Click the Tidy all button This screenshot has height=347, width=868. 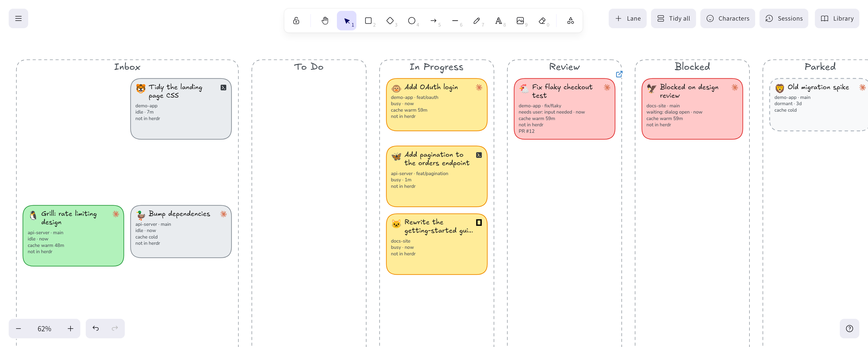[673, 18]
